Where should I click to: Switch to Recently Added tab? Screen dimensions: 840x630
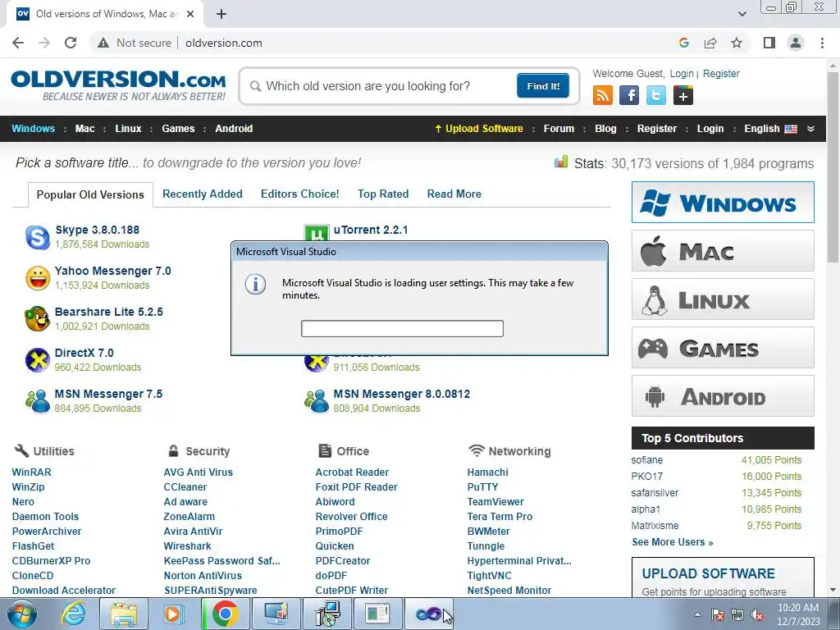click(x=203, y=194)
